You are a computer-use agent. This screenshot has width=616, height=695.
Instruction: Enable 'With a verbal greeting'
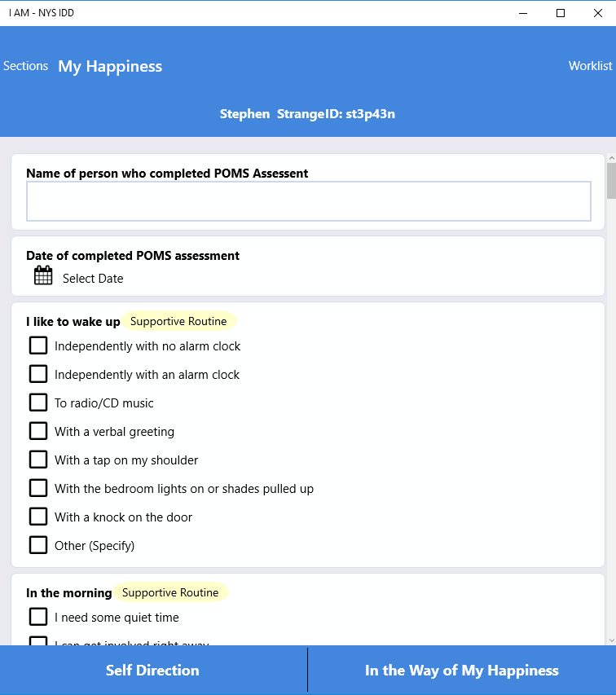click(x=38, y=431)
